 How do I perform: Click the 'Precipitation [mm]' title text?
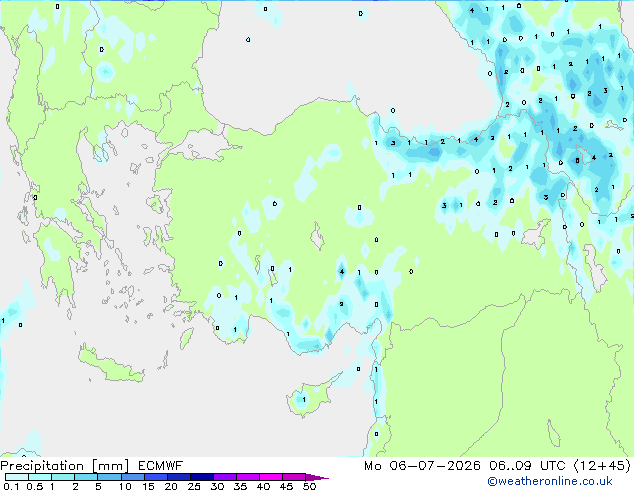point(65,466)
